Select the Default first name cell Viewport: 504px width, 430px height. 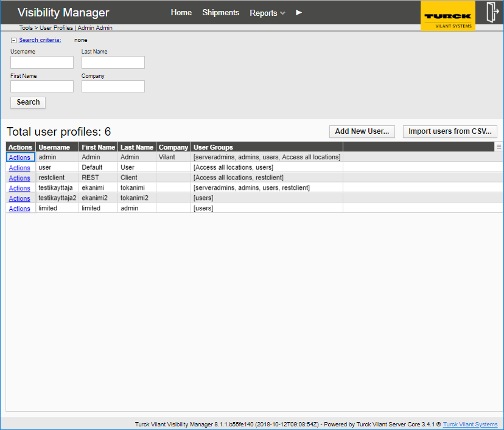(99, 167)
